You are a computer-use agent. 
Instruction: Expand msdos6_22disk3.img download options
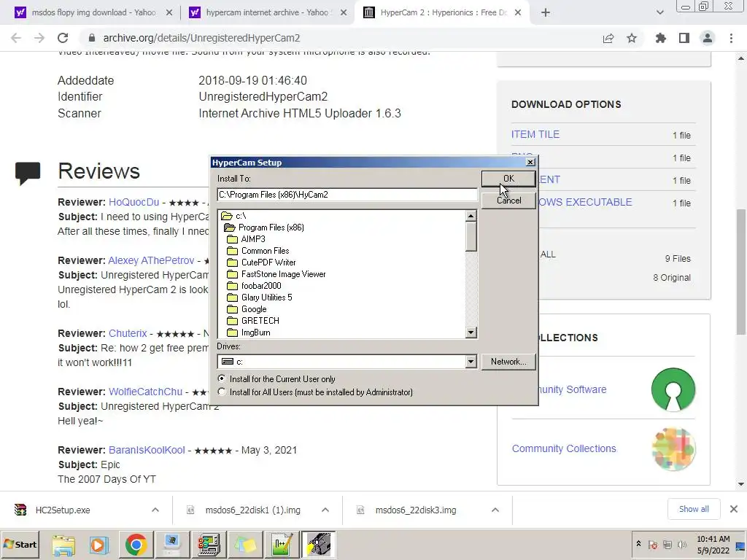495,510
